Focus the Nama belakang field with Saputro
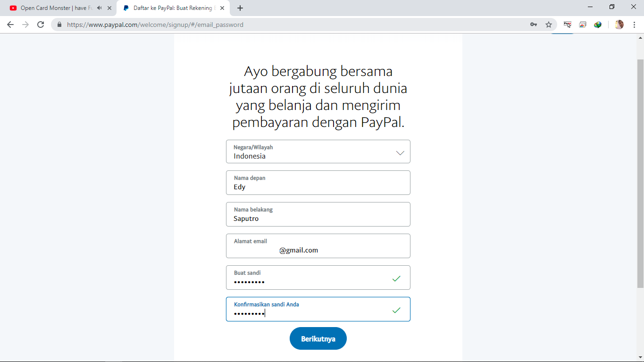The width and height of the screenshot is (644, 362). 318,214
